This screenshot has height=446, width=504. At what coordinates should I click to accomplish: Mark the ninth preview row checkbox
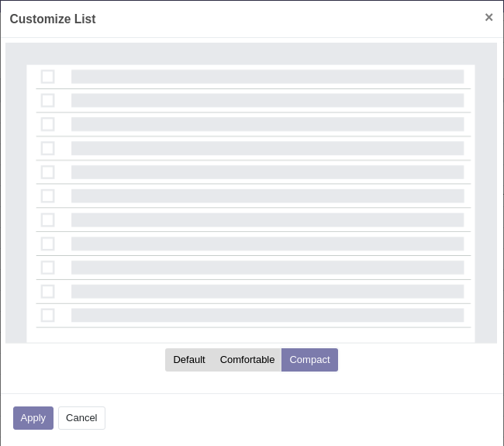tap(48, 268)
